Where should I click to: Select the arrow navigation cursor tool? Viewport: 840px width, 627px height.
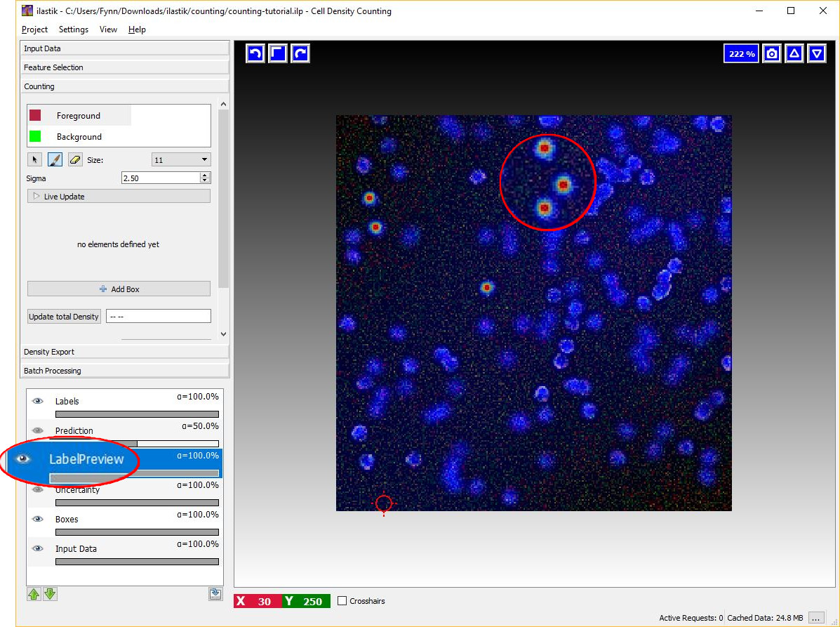[35, 159]
